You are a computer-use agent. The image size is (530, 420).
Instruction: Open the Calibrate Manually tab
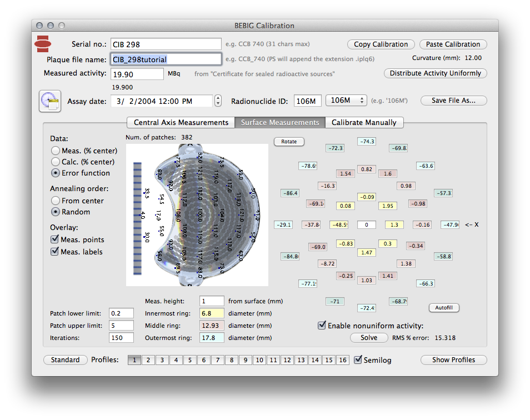[x=364, y=122]
